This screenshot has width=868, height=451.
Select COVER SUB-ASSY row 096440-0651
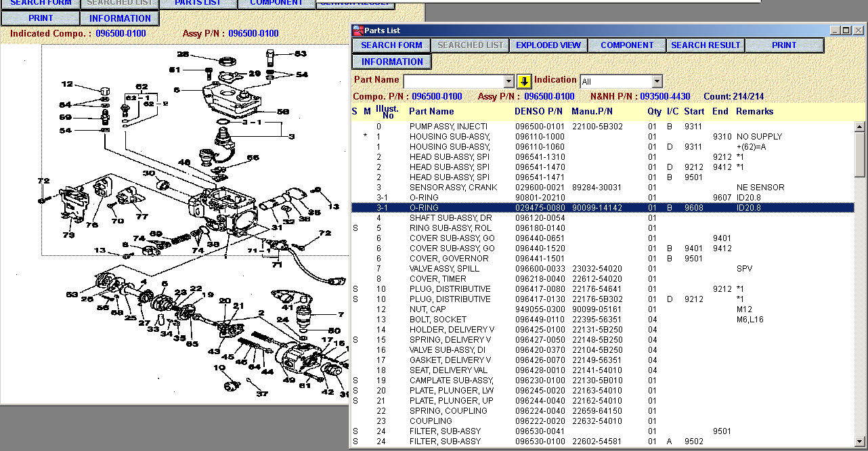click(603, 238)
